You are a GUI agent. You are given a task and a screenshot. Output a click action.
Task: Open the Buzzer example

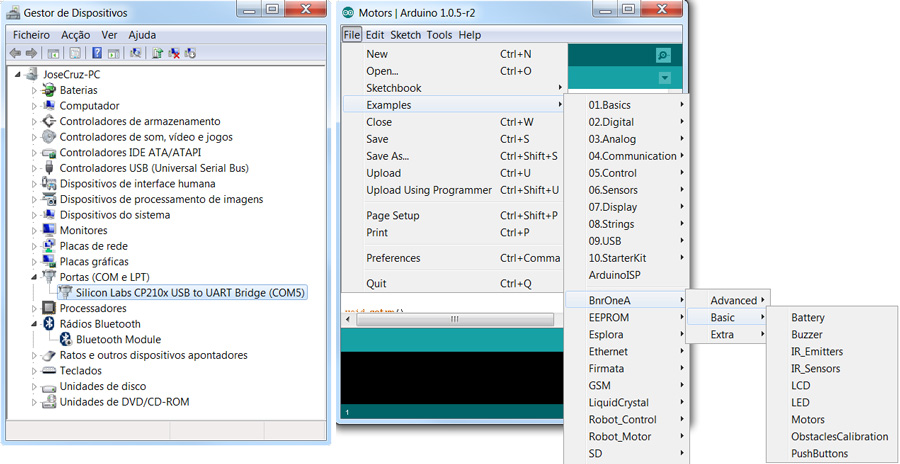(832, 334)
